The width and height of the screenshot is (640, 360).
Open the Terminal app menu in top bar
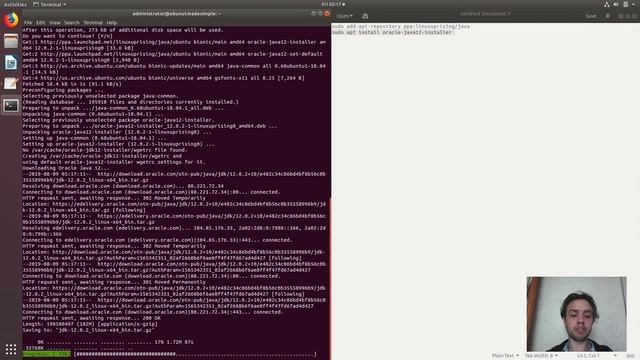(49, 4)
